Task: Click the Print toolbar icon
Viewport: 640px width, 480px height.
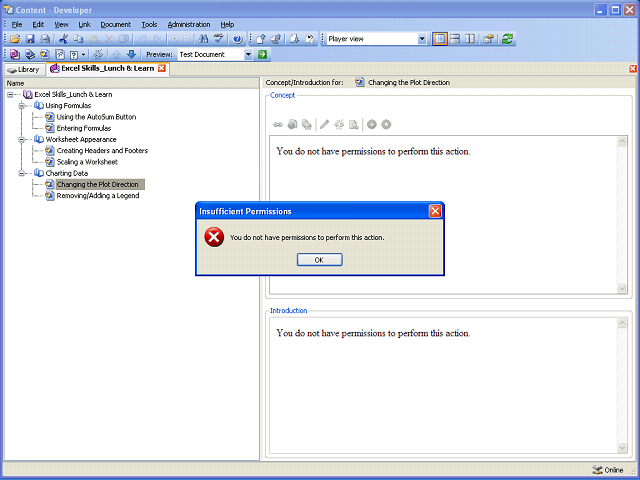Action: pos(45,39)
